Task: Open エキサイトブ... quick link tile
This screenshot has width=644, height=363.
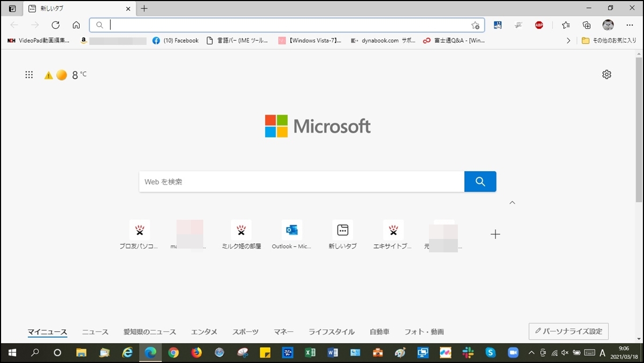Action: tap(393, 235)
